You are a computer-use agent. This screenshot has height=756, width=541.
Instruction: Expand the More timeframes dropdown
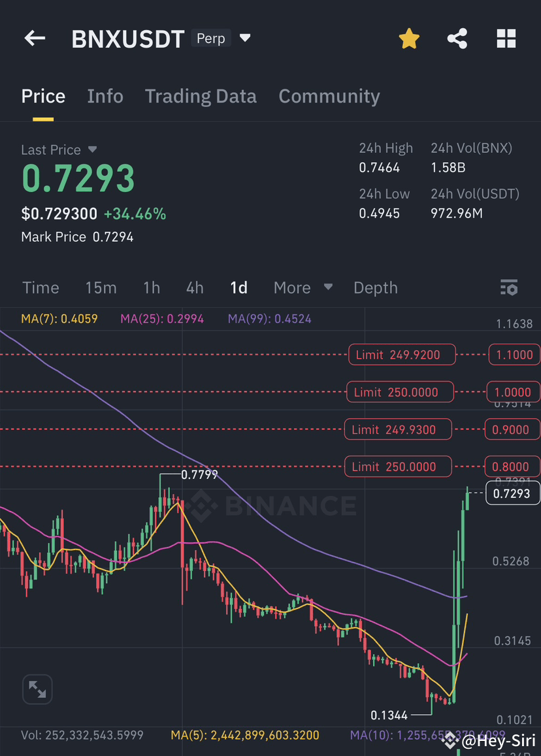click(328, 287)
